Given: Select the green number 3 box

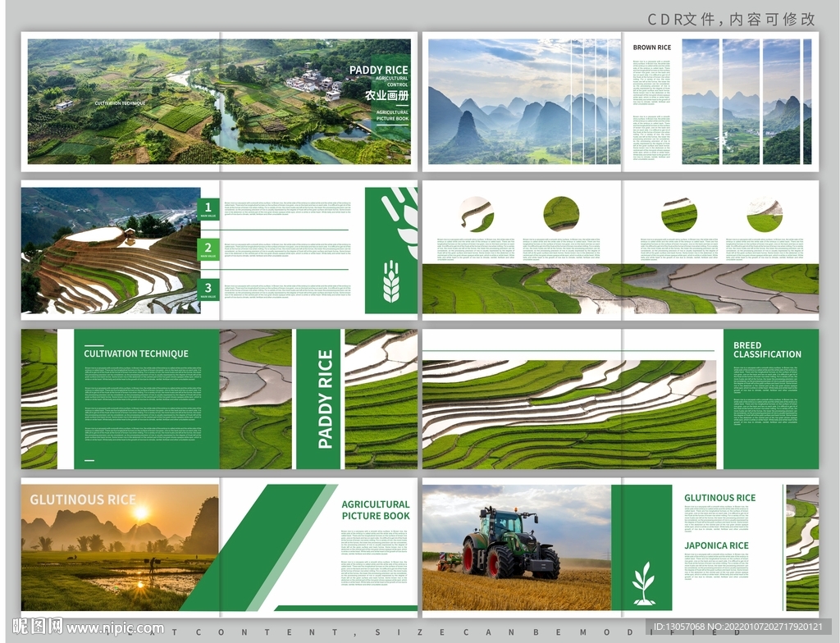Looking at the screenshot, I should pyautogui.click(x=208, y=290).
